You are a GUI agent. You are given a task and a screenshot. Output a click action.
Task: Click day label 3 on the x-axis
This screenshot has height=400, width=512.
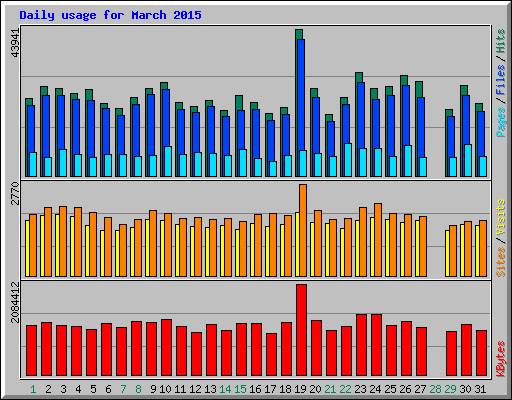click(63, 389)
